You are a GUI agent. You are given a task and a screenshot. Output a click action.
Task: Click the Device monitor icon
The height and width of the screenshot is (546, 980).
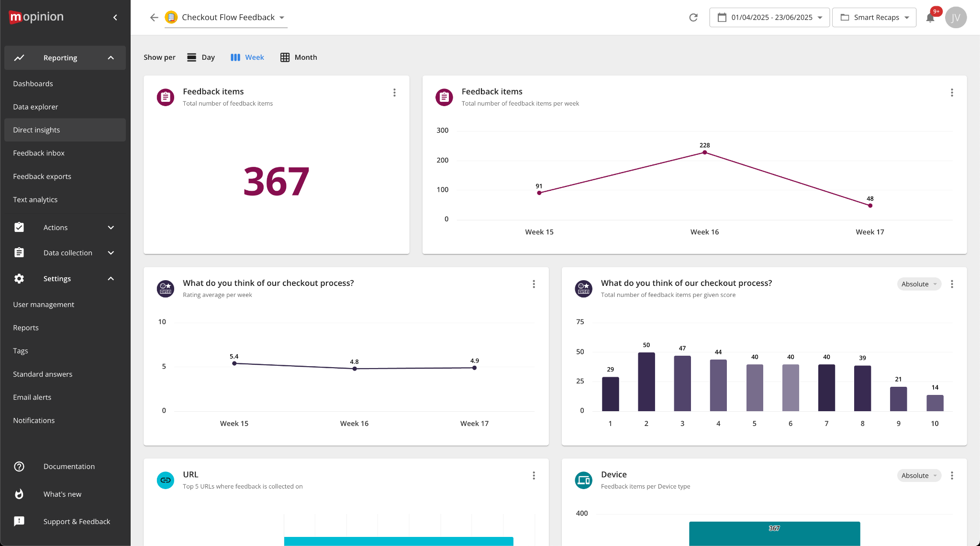583,480
